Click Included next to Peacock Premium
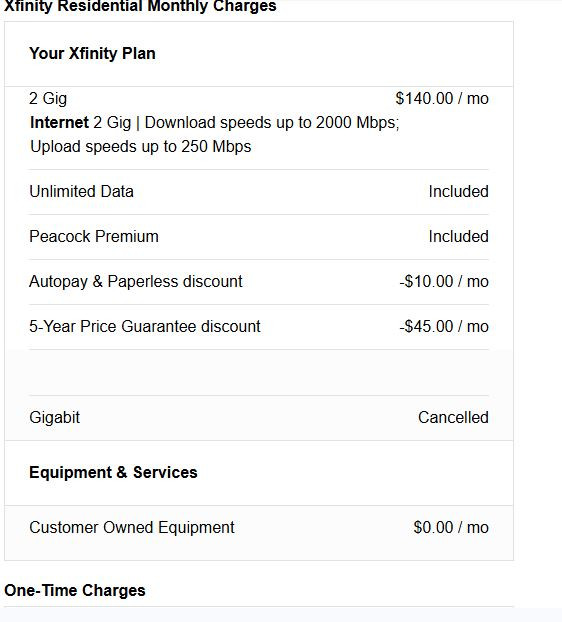562x622 pixels. coord(458,236)
